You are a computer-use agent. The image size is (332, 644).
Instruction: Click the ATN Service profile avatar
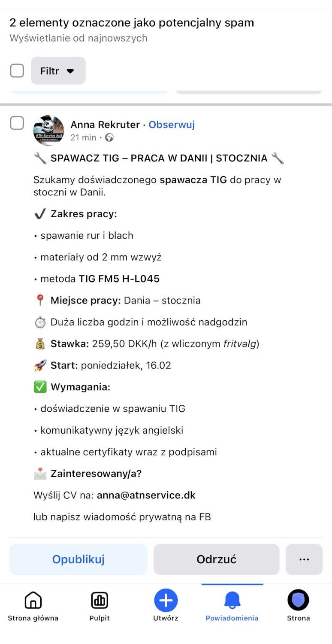pos(48,131)
